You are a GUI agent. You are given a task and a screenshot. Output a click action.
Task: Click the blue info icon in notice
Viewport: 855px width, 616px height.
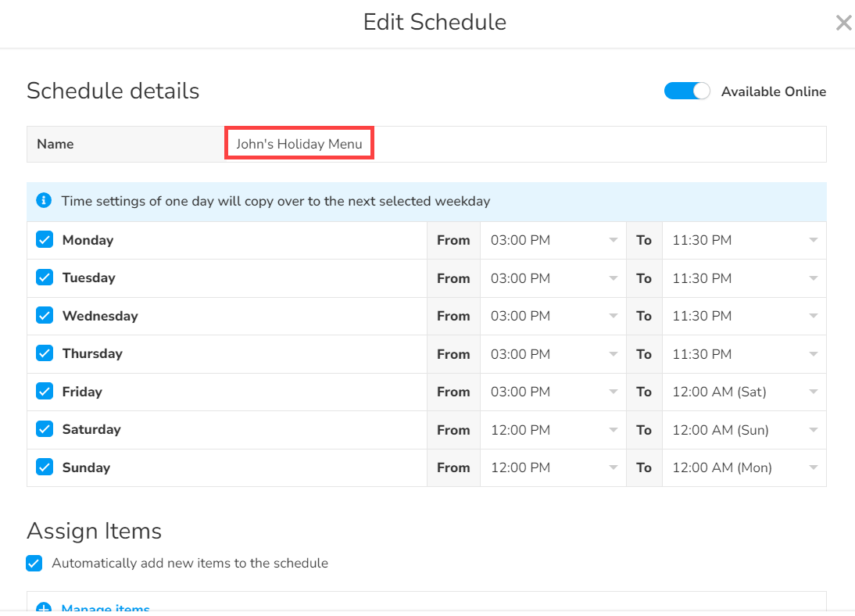point(45,201)
